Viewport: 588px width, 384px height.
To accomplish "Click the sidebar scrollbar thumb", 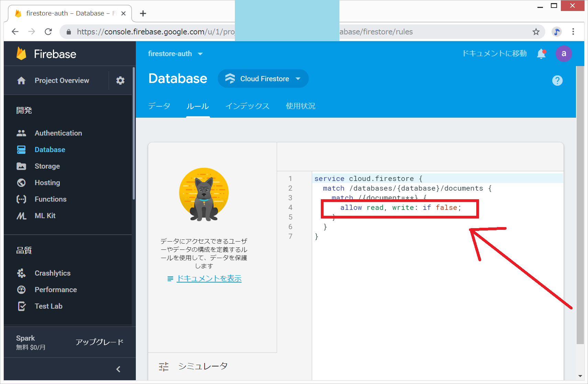I will coord(133,134).
